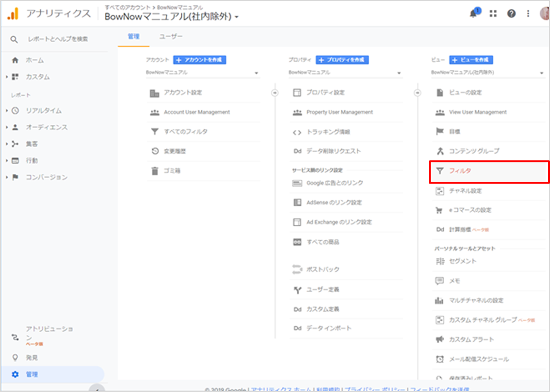Click the ユーザー定義 fork icon
Screen dimensions: 550x392
(297, 290)
